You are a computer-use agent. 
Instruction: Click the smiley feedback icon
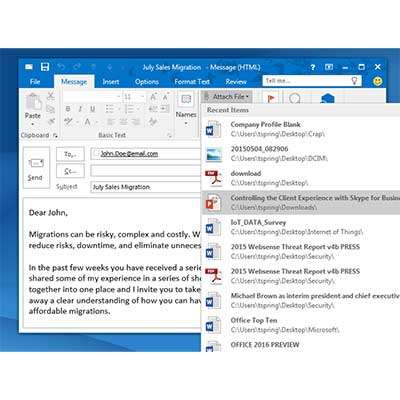[x=377, y=81]
